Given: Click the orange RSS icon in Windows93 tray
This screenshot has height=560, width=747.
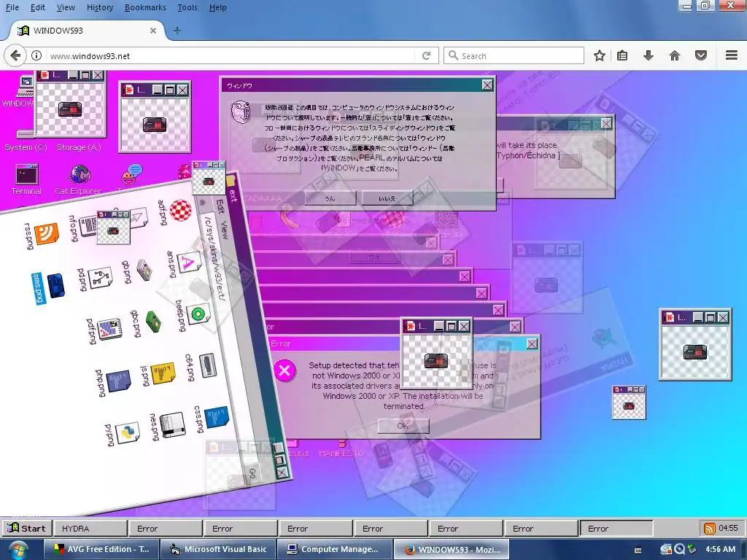Looking at the screenshot, I should [709, 528].
